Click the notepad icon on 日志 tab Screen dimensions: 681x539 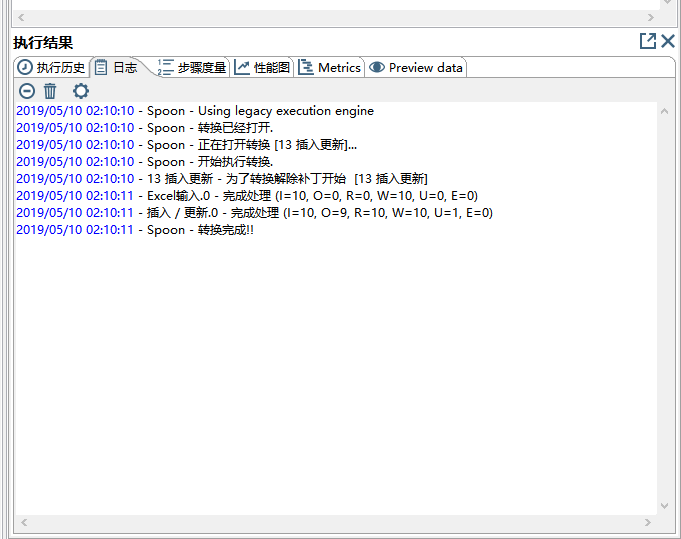coord(101,67)
